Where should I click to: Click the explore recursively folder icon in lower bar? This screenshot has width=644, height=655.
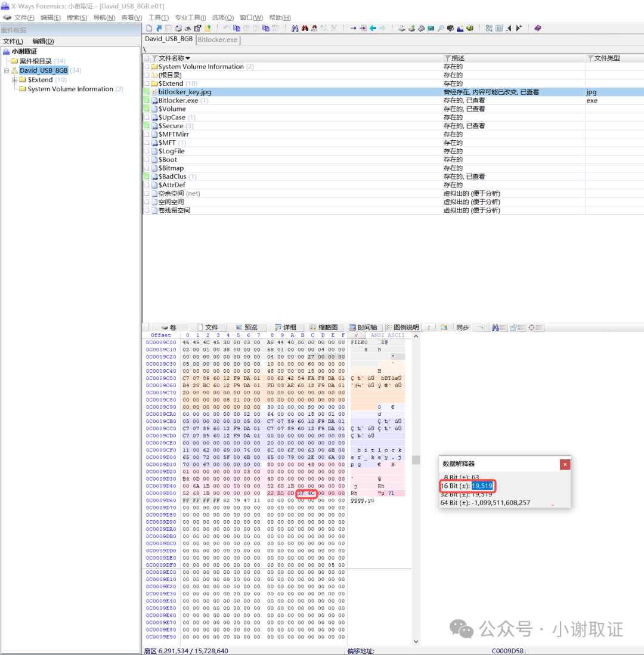(x=444, y=327)
